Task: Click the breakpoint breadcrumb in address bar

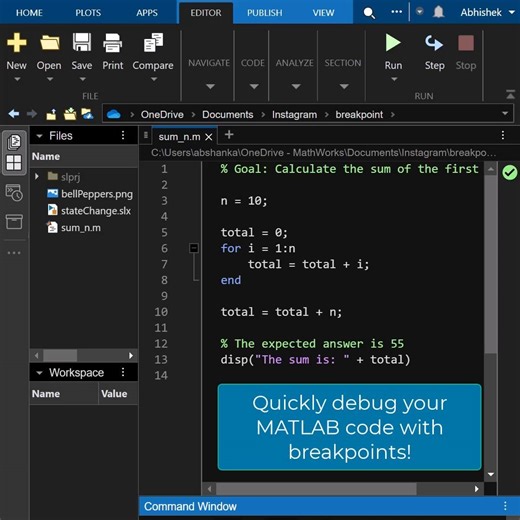Action: (359, 114)
